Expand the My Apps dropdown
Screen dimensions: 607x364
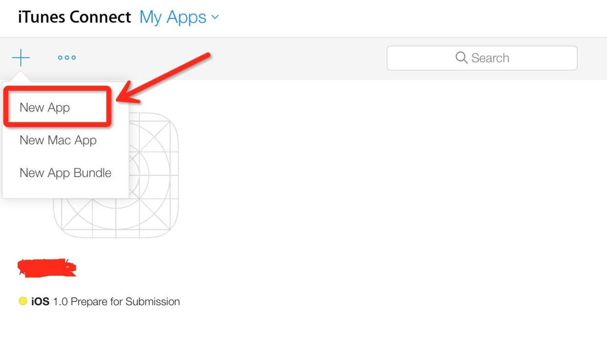(173, 17)
